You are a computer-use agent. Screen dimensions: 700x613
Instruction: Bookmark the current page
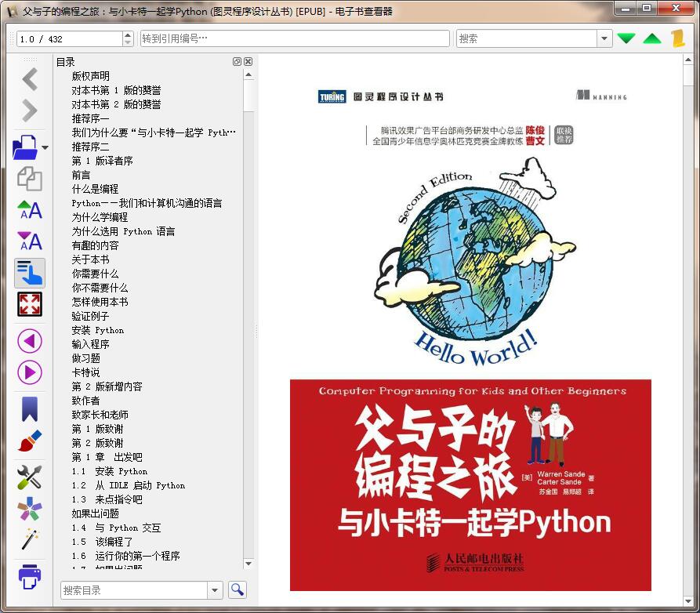pyautogui.click(x=29, y=408)
